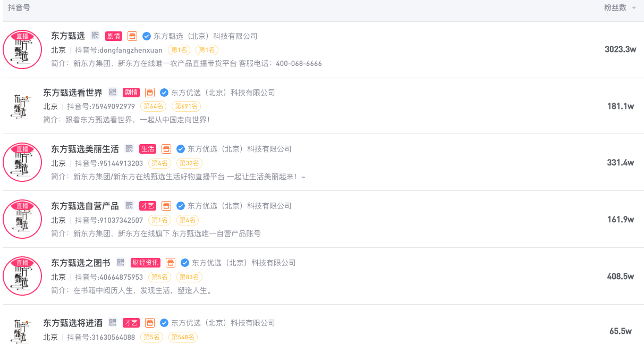Open live-streaming avatar of 东方甄选自营产品
This screenshot has width=644, height=351.
click(x=22, y=219)
